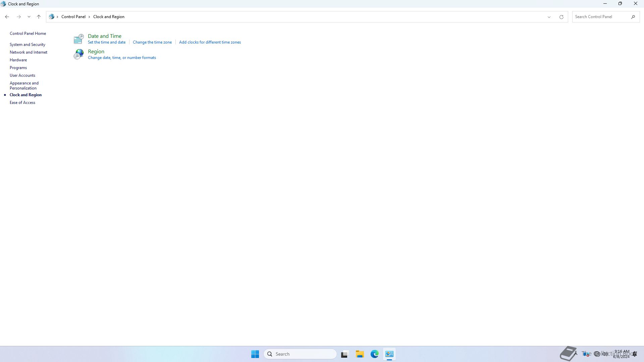644x362 pixels.
Task: Open Microsoft Edge from the taskbar
Action: coord(374,354)
